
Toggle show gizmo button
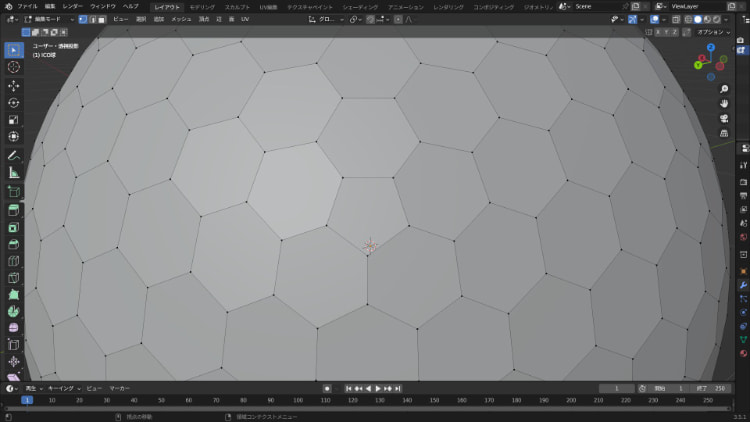click(633, 19)
